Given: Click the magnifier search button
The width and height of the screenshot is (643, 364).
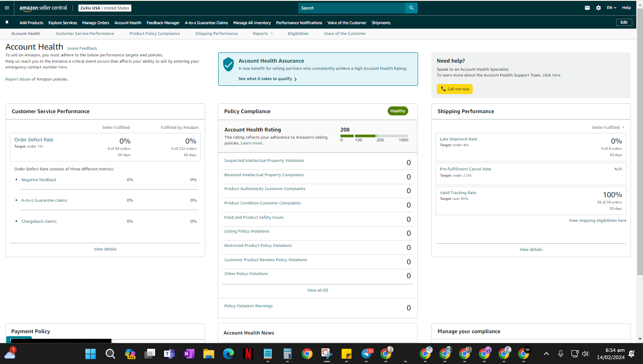Looking at the screenshot, I should click(x=411, y=8).
